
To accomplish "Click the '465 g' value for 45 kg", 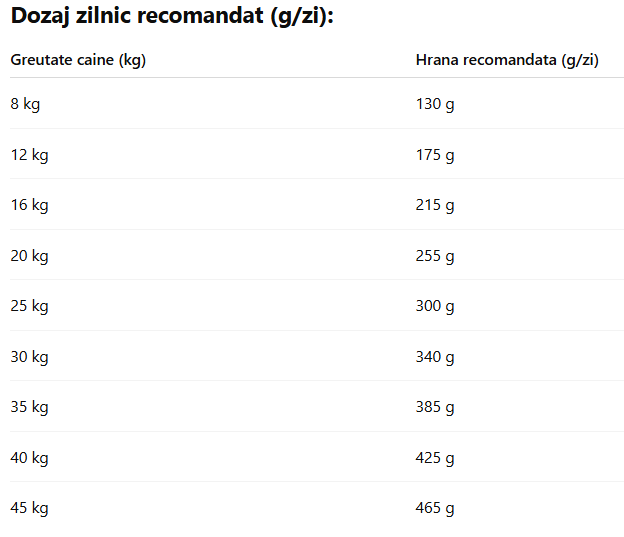I will pyautogui.click(x=435, y=508).
